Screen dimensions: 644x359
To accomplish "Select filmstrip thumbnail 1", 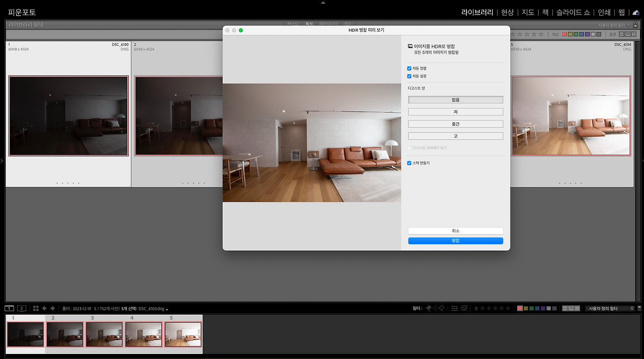I will (25, 334).
